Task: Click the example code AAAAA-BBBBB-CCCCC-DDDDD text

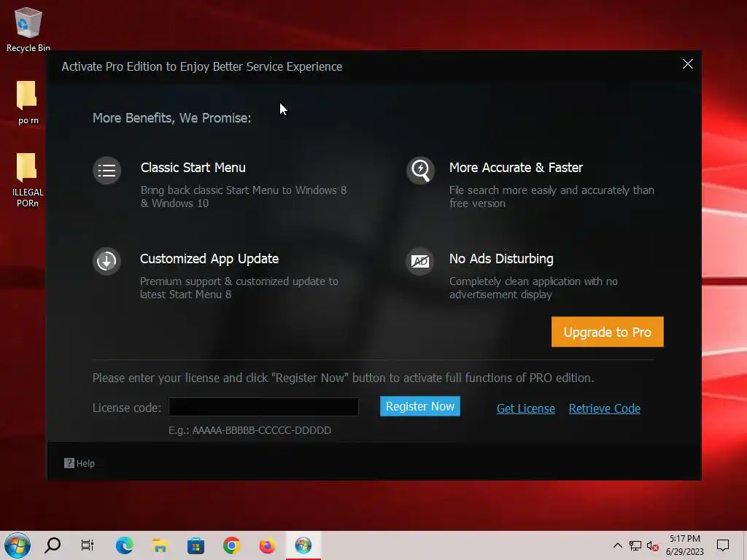Action: coord(262,430)
